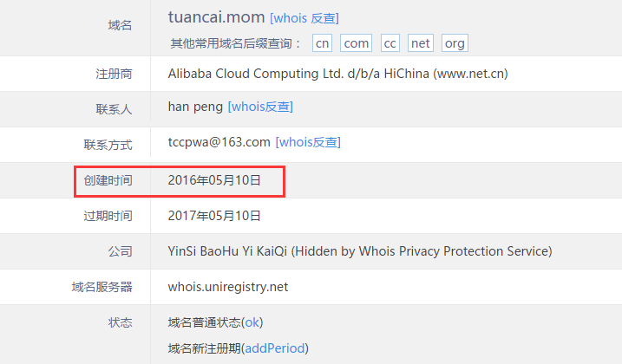Click the expiration date 2017年05月10日

coord(214,216)
